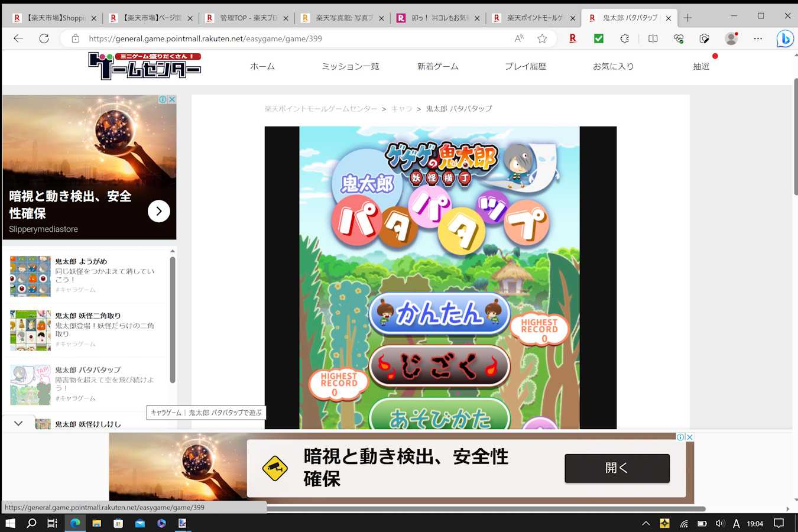The image size is (798, 532).
Task: Open Task View in the taskbar
Action: pos(53,523)
